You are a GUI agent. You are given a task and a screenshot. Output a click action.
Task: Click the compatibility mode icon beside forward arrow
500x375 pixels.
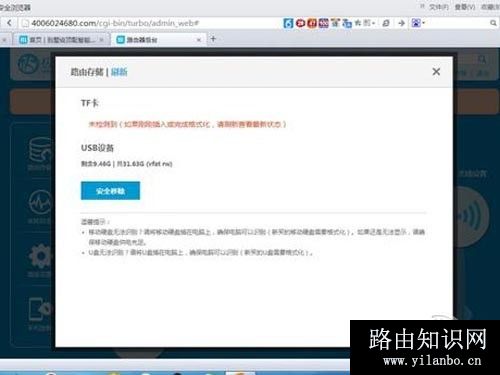[386, 23]
